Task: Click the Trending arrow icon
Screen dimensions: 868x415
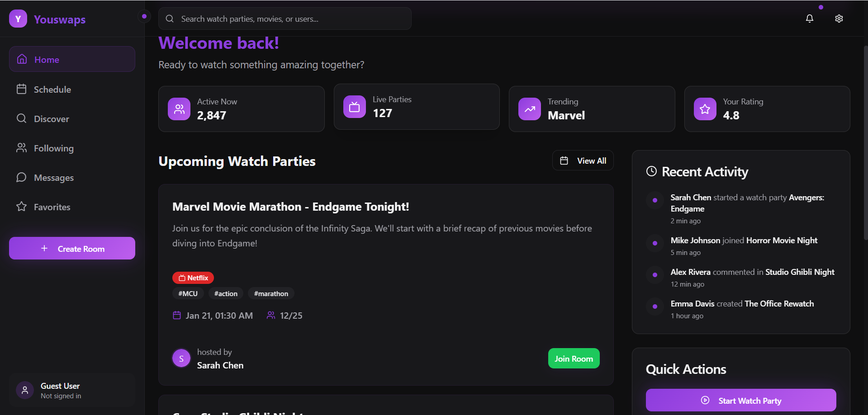Action: pos(529,109)
